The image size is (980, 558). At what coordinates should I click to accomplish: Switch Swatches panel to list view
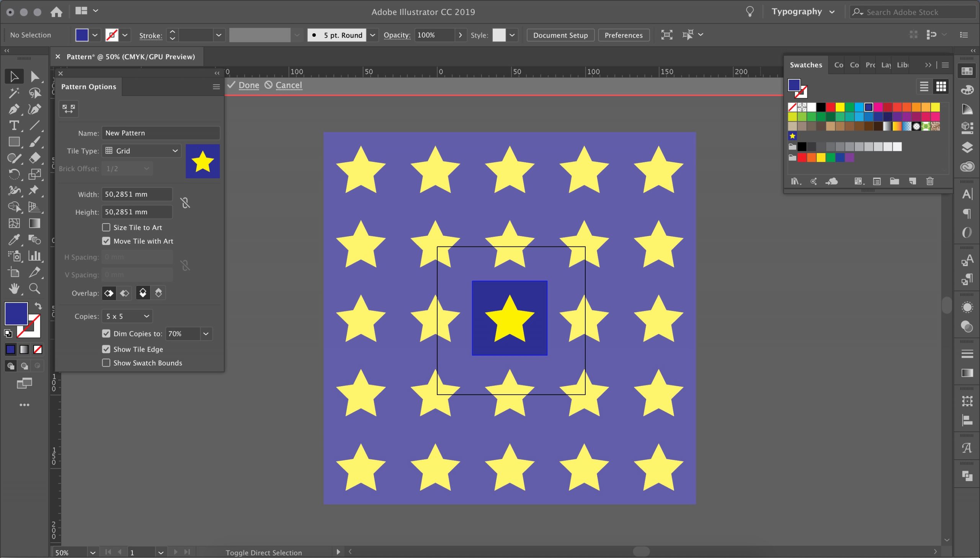click(x=924, y=86)
